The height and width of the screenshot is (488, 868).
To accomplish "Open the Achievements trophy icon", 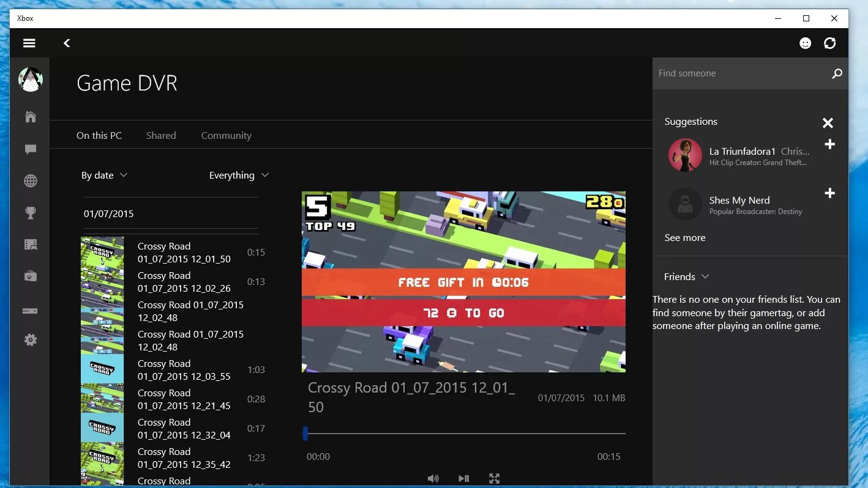I will (x=30, y=213).
